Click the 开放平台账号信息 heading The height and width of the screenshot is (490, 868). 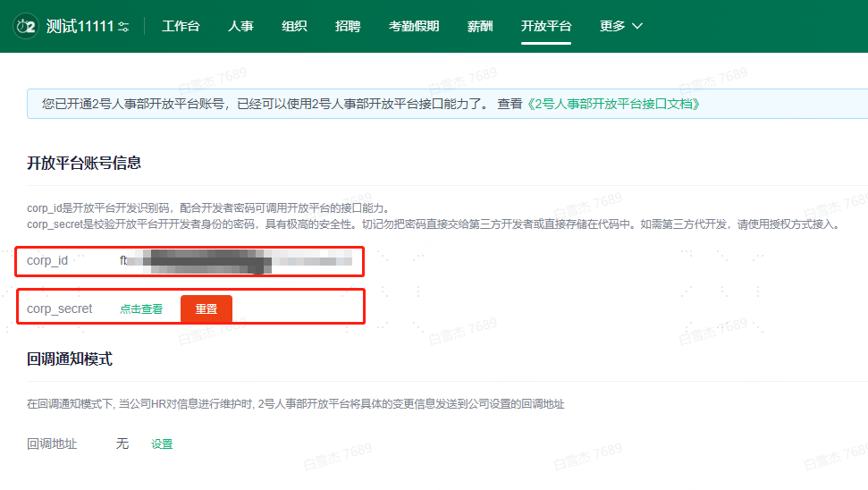[84, 163]
